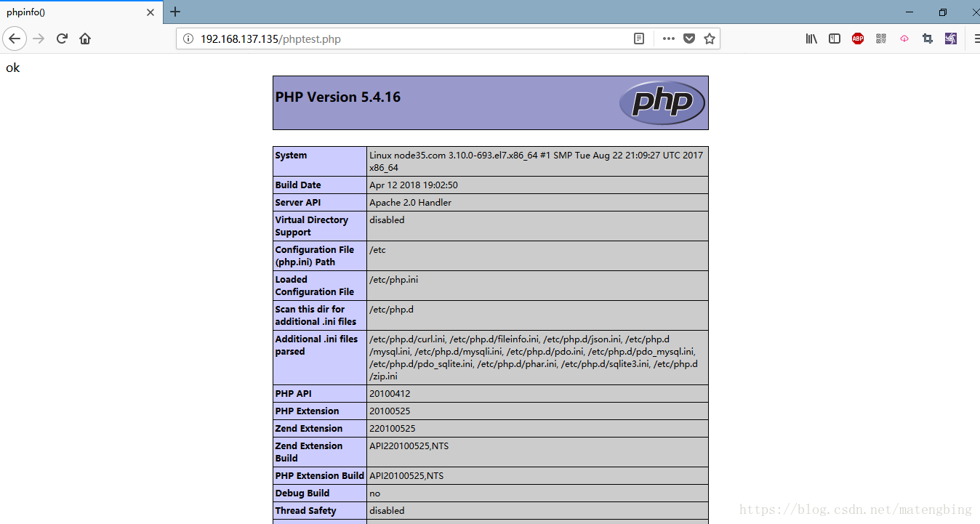Click the API220100525,NTS value
The width and height of the screenshot is (980, 524).
pos(409,446)
